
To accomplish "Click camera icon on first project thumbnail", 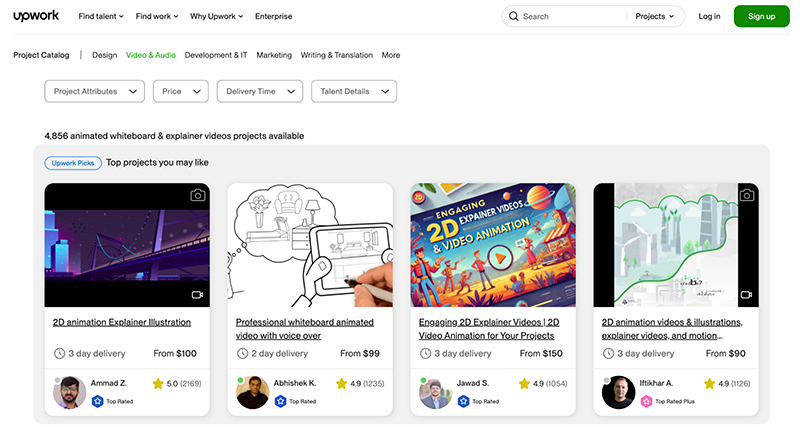I will point(198,195).
